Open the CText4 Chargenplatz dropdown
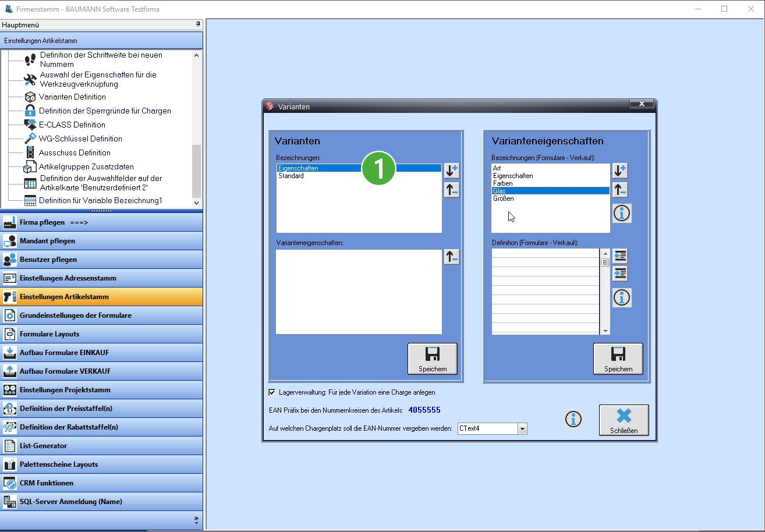 pos(522,429)
